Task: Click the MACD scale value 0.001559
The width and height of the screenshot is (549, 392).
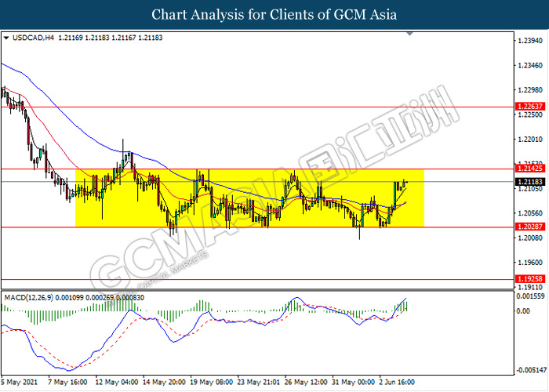Action: click(x=531, y=296)
